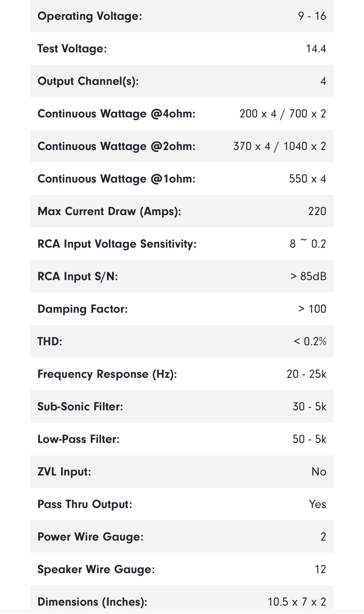Click the Pass Thru Output label
This screenshot has width=364, height=614.
85,504
